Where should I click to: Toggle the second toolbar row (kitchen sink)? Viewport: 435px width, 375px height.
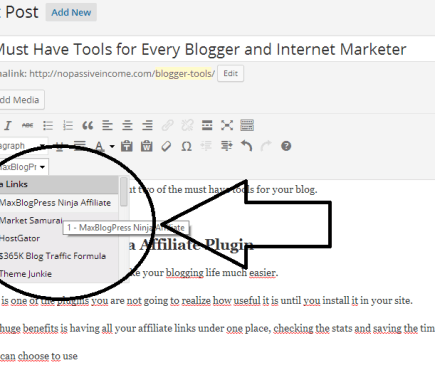click(x=247, y=126)
